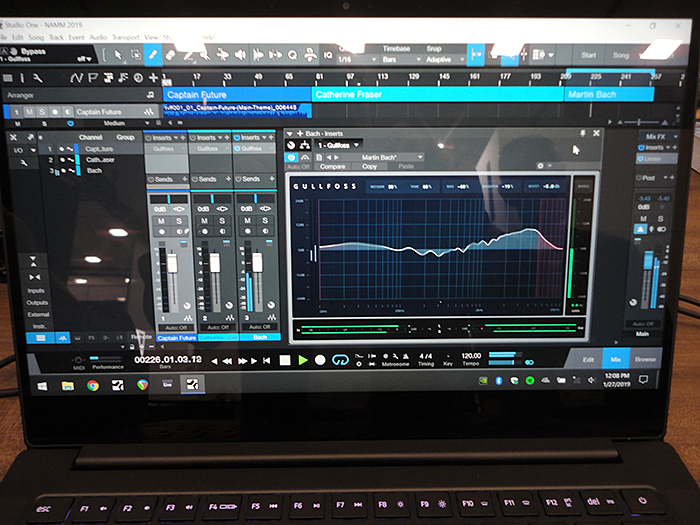This screenshot has height=525, width=700.
Task: Mute the Captain Future track in arrangement
Action: (x=29, y=112)
